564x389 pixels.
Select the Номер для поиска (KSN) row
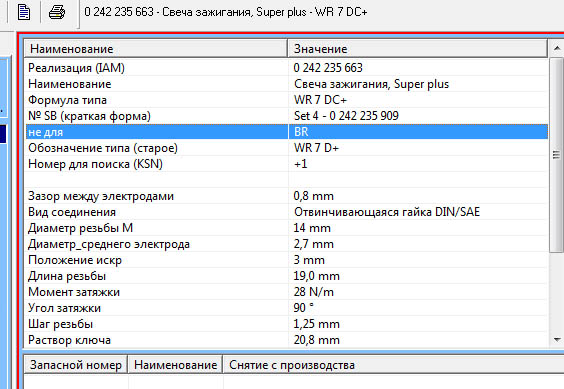[287, 164]
